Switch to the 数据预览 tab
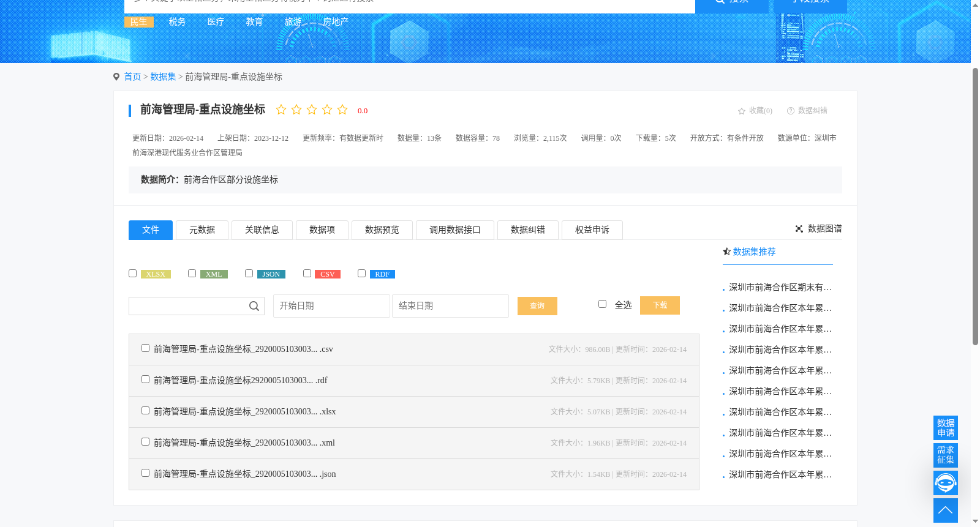This screenshot has height=527, width=980. pyautogui.click(x=382, y=230)
